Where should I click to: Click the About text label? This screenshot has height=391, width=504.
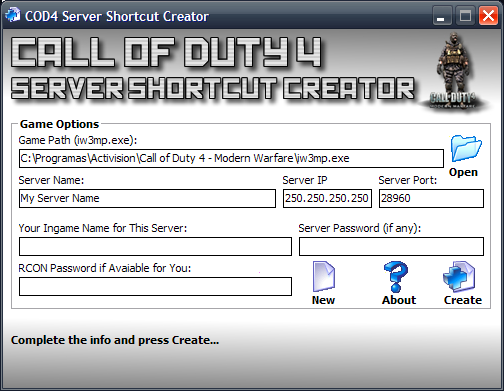[399, 300]
